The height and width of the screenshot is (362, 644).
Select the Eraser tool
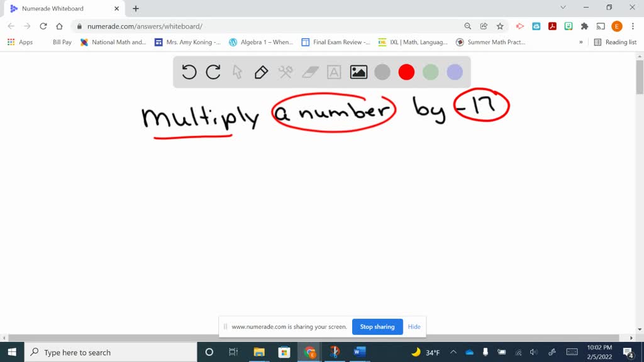(x=308, y=72)
